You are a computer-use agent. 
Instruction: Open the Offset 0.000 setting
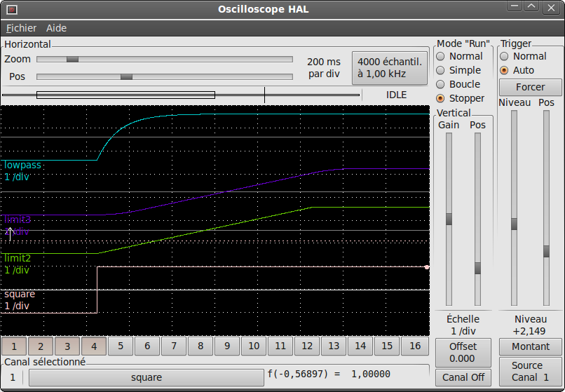pos(463,352)
